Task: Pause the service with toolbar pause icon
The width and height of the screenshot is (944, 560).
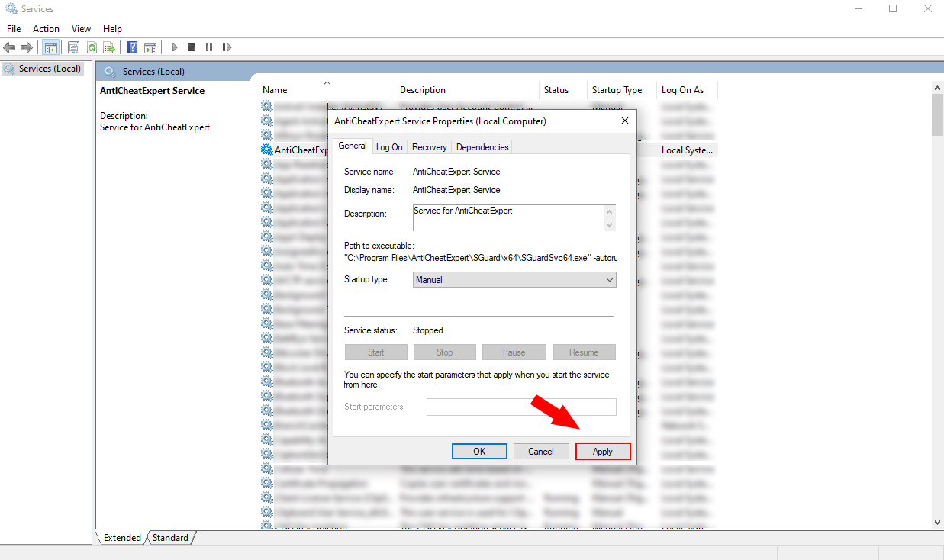Action: [208, 47]
